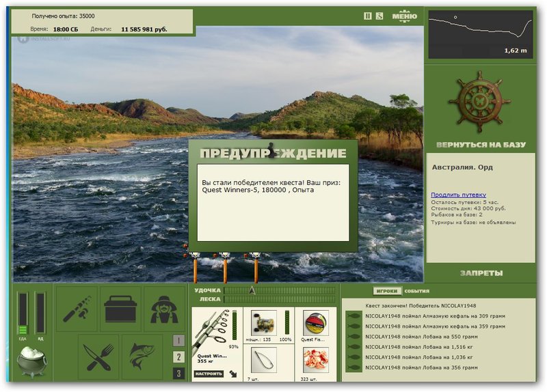This screenshot has width=547, height=392.
Task: Click the Стоимость дня: 43 000 руб. line
Action: [x=468, y=208]
